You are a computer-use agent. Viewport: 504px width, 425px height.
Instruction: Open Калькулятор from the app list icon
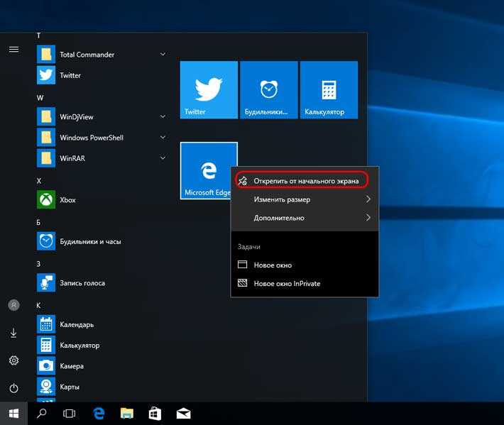click(x=46, y=346)
